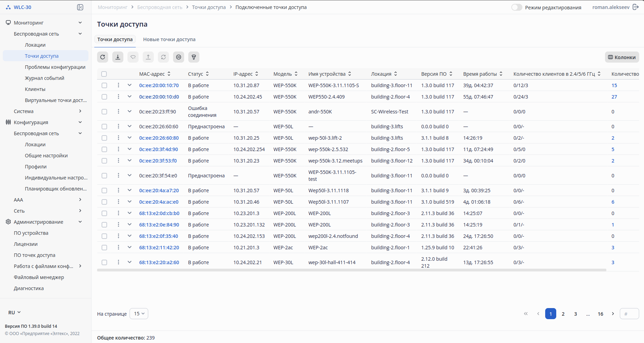Screen dimensions: 644x343
Task: Sort by Версия ПО column
Action: pyautogui.click(x=451, y=74)
